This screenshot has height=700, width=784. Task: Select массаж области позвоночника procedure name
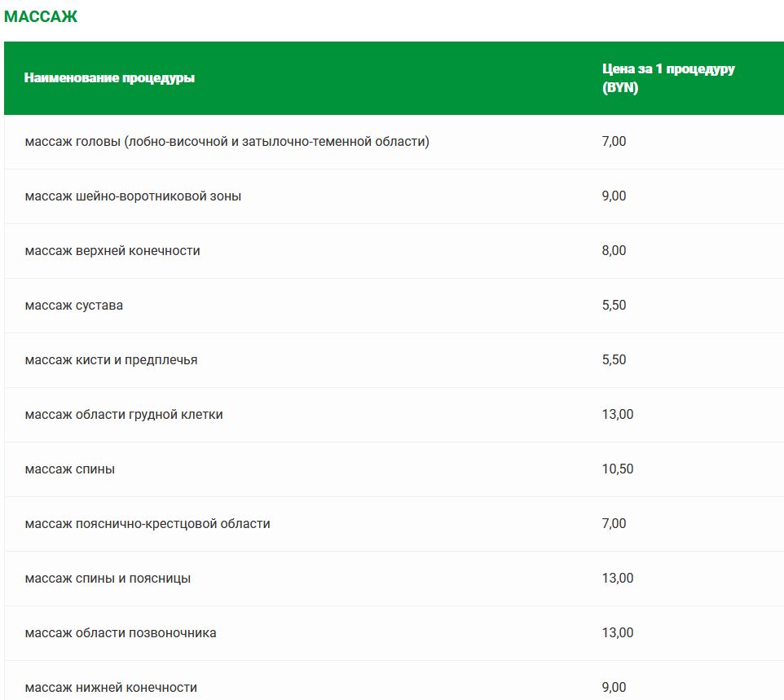[121, 633]
